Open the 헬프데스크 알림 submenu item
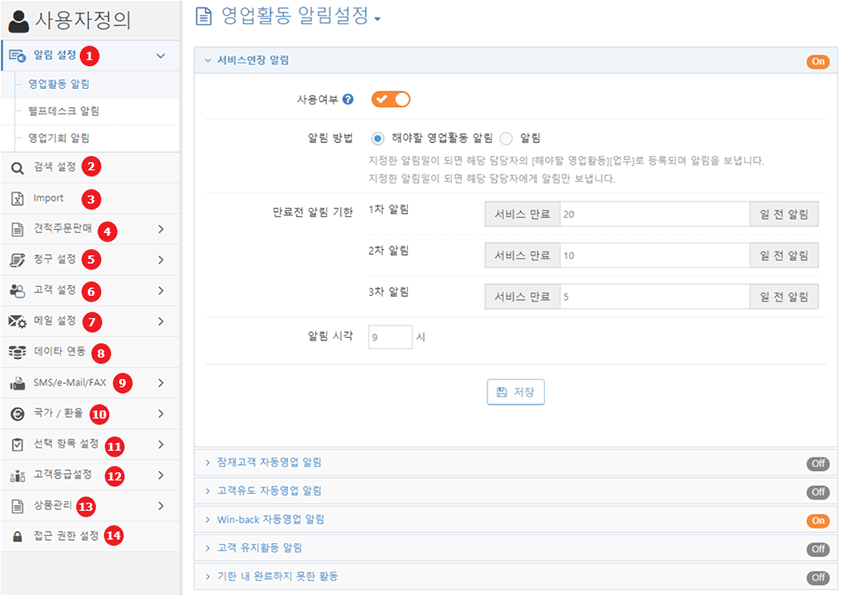The width and height of the screenshot is (845, 596). tap(90, 112)
